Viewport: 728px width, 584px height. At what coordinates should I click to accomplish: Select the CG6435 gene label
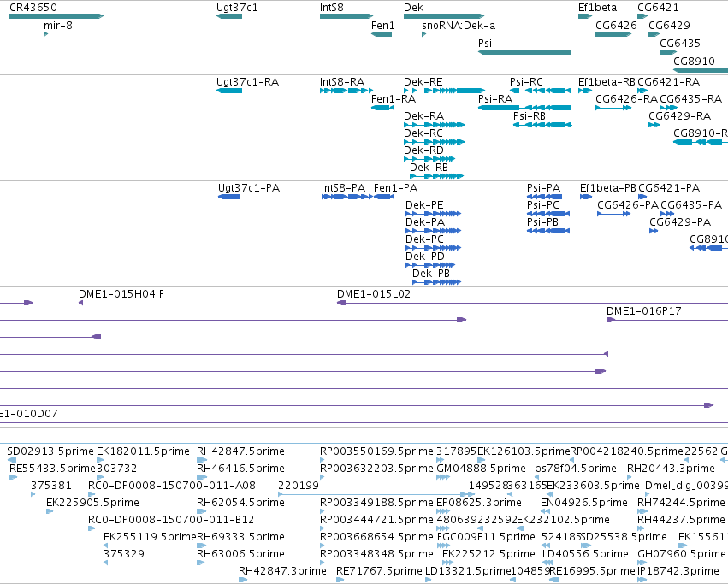coord(680,43)
